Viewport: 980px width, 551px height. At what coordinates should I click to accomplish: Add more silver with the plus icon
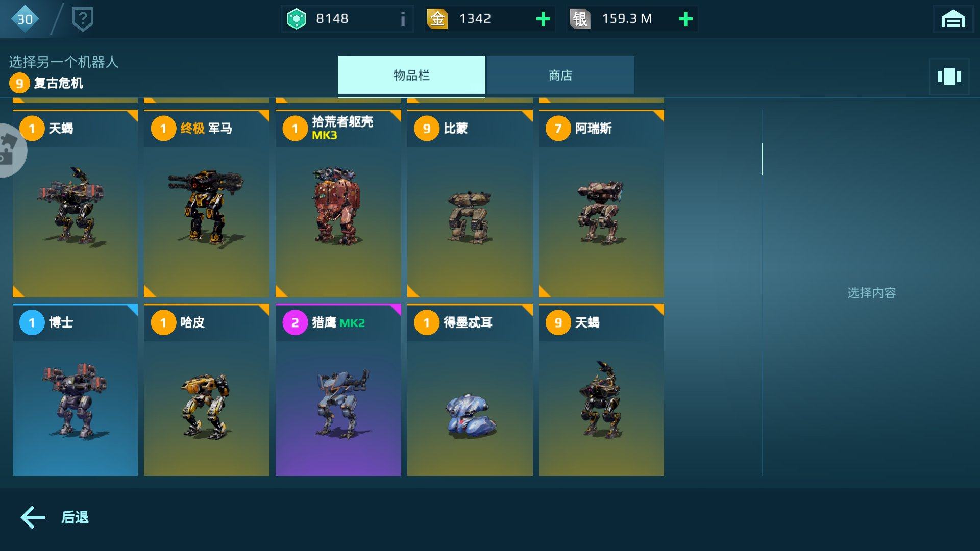click(x=685, y=19)
